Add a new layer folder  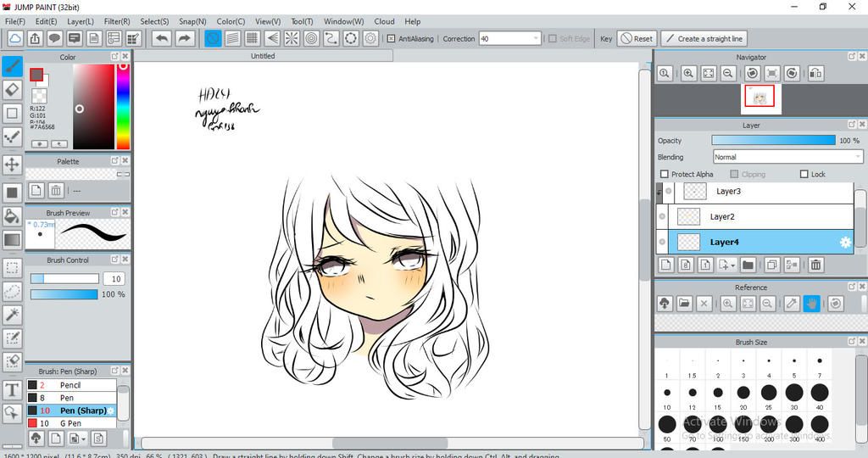point(748,265)
